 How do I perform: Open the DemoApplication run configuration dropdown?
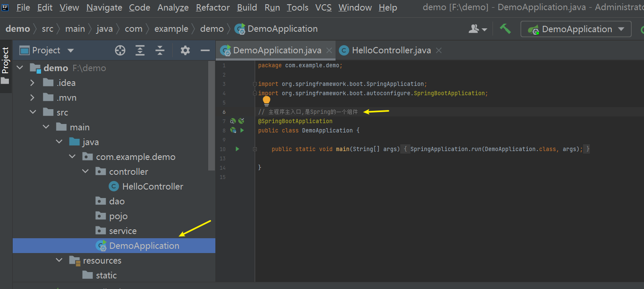point(576,29)
